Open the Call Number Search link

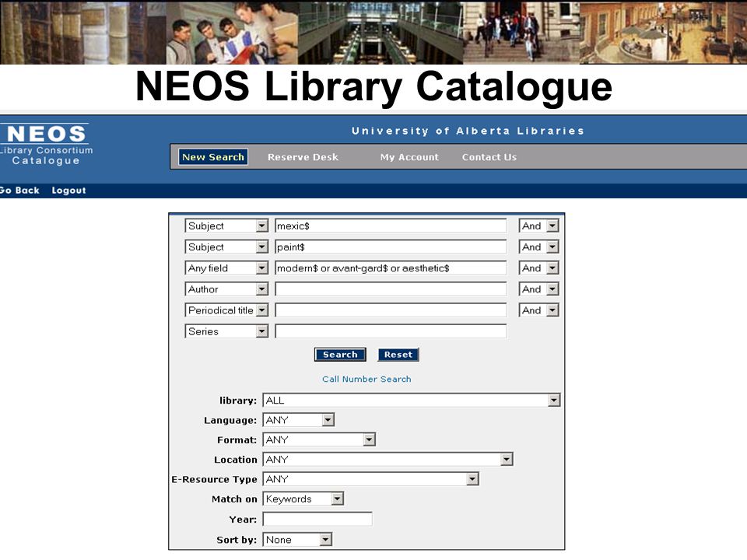click(x=366, y=379)
